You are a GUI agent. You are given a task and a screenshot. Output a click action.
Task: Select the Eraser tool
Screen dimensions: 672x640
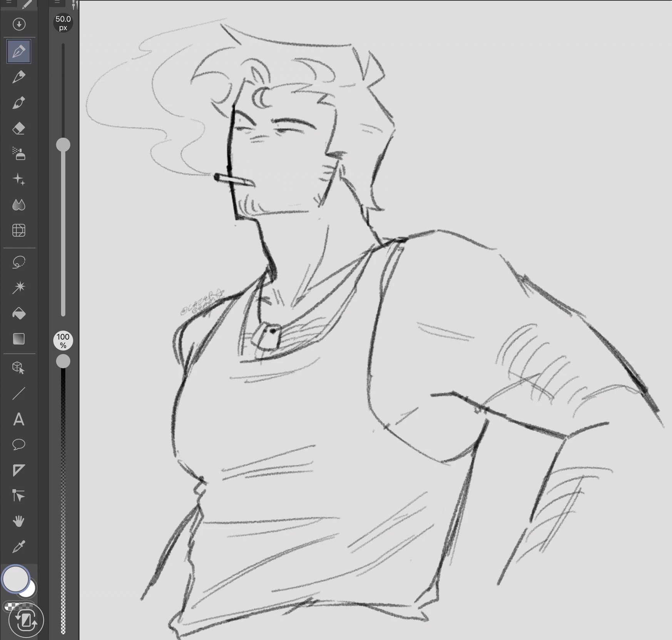pyautogui.click(x=19, y=128)
